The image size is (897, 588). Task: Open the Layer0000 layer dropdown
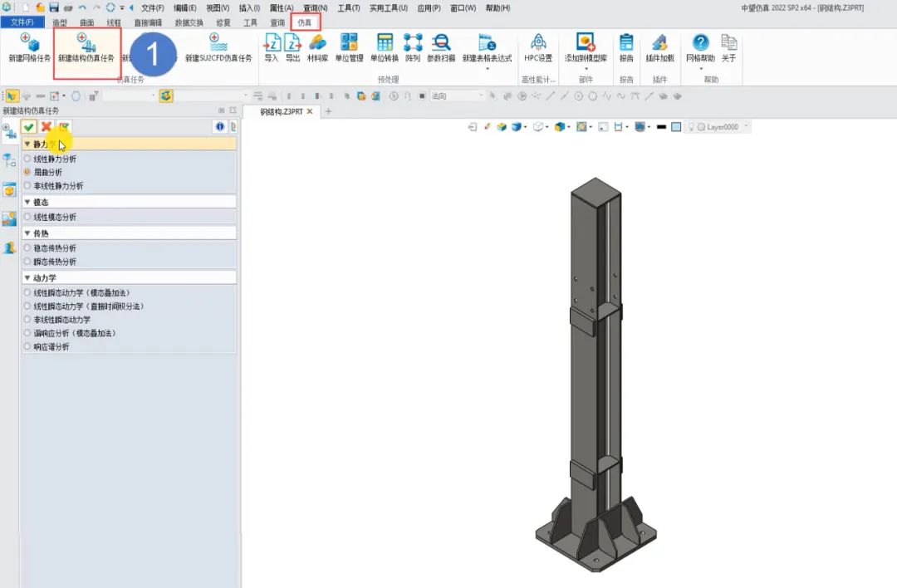click(x=746, y=127)
